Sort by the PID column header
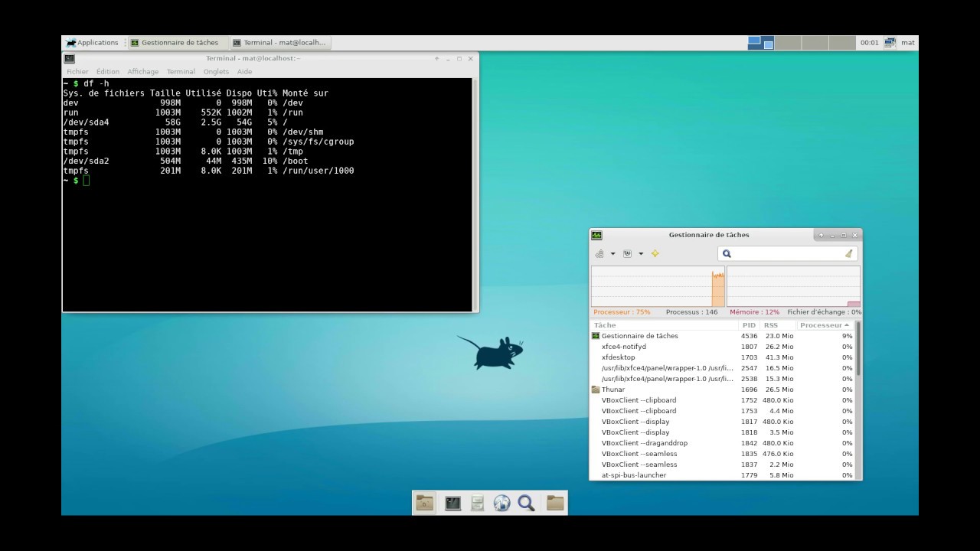 tap(750, 325)
